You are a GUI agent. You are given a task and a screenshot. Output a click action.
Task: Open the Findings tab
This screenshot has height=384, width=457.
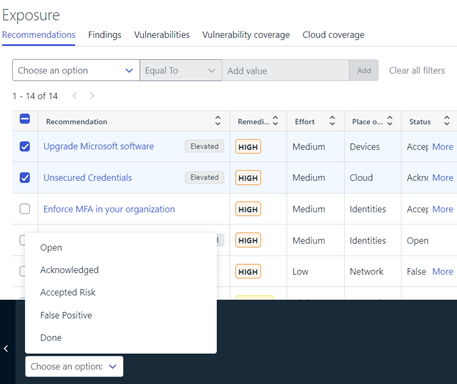[105, 35]
